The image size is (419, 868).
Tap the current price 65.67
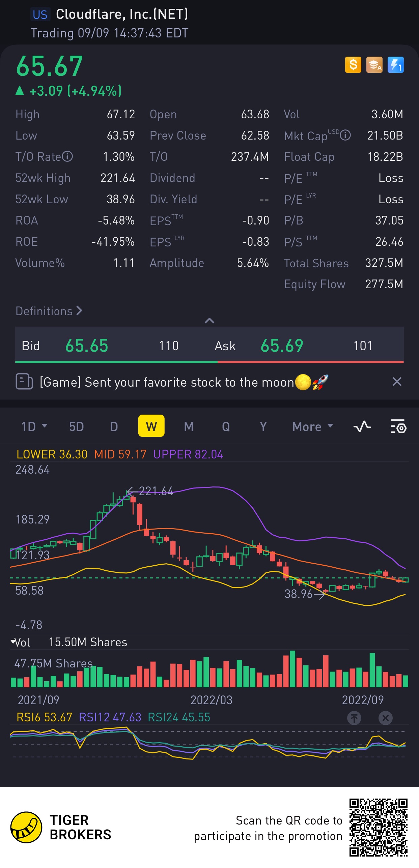coord(49,66)
